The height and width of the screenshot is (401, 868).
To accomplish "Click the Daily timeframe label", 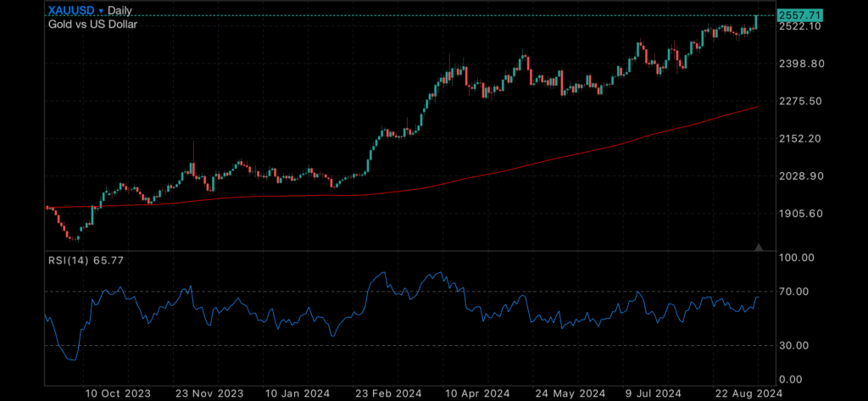I will point(120,10).
